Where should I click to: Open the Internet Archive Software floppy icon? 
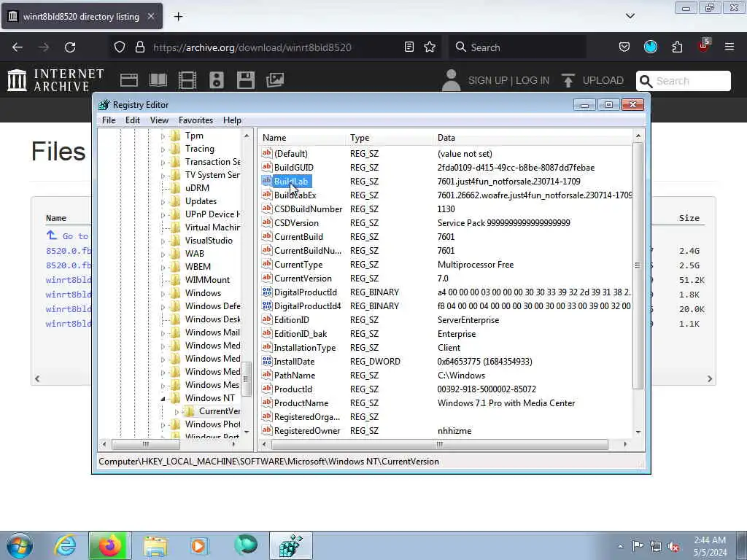coord(246,80)
